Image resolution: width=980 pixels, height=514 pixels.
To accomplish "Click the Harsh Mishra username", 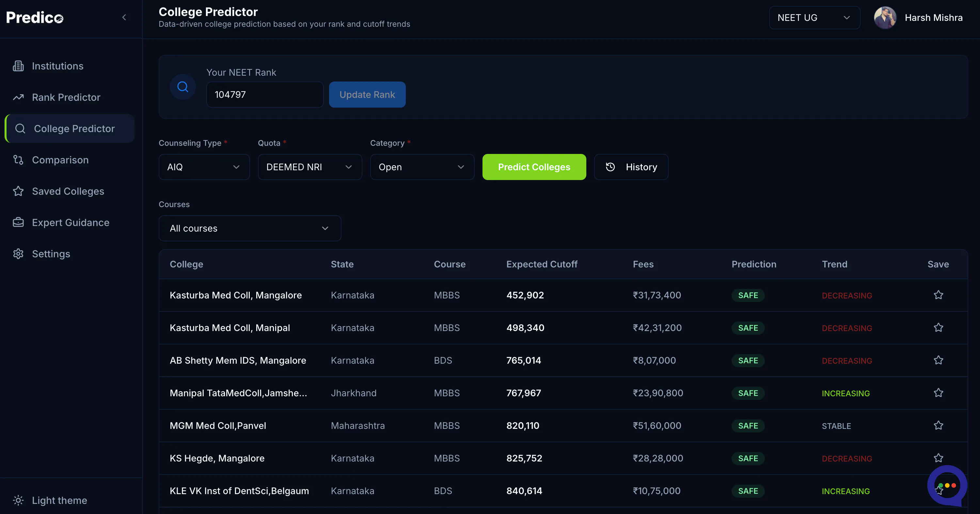I will [934, 18].
